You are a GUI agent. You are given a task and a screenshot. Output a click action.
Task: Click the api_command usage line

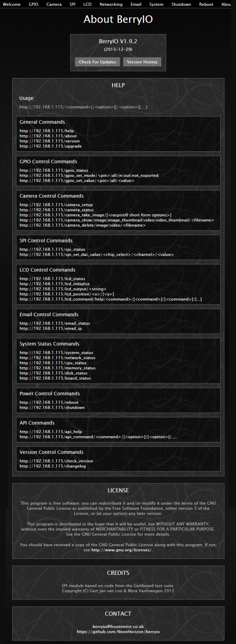click(98, 437)
